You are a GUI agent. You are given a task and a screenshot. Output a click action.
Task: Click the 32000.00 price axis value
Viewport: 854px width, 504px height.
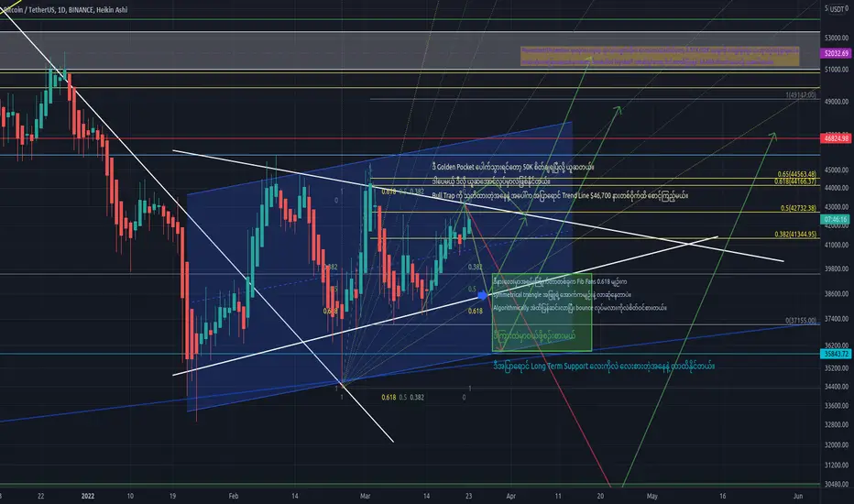[x=837, y=445]
